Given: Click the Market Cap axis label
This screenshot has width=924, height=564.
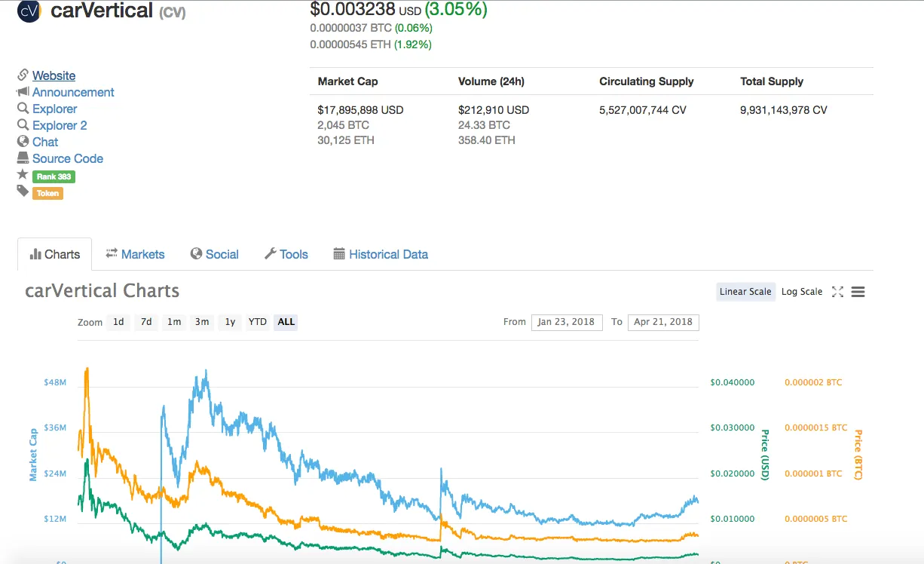Looking at the screenshot, I should [x=33, y=455].
